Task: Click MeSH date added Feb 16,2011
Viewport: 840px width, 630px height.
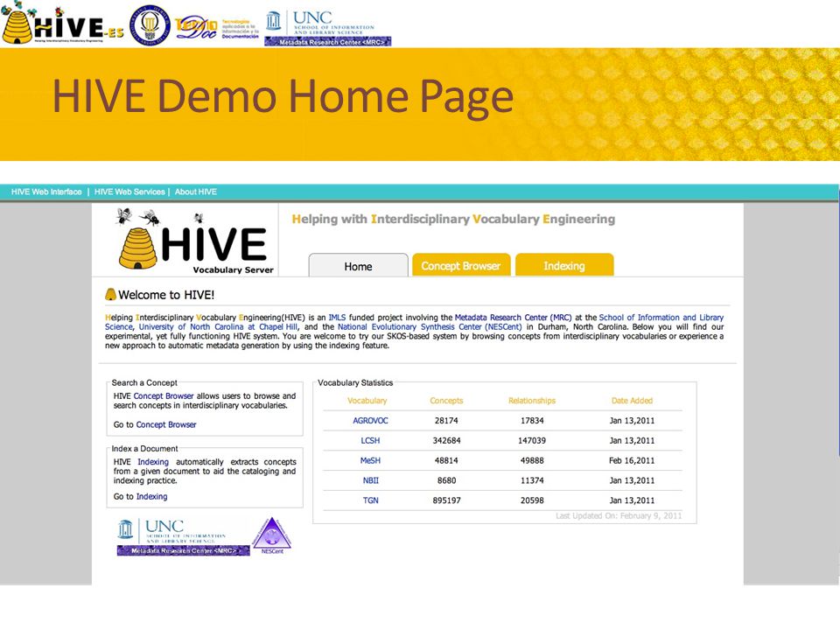Action: coord(632,460)
